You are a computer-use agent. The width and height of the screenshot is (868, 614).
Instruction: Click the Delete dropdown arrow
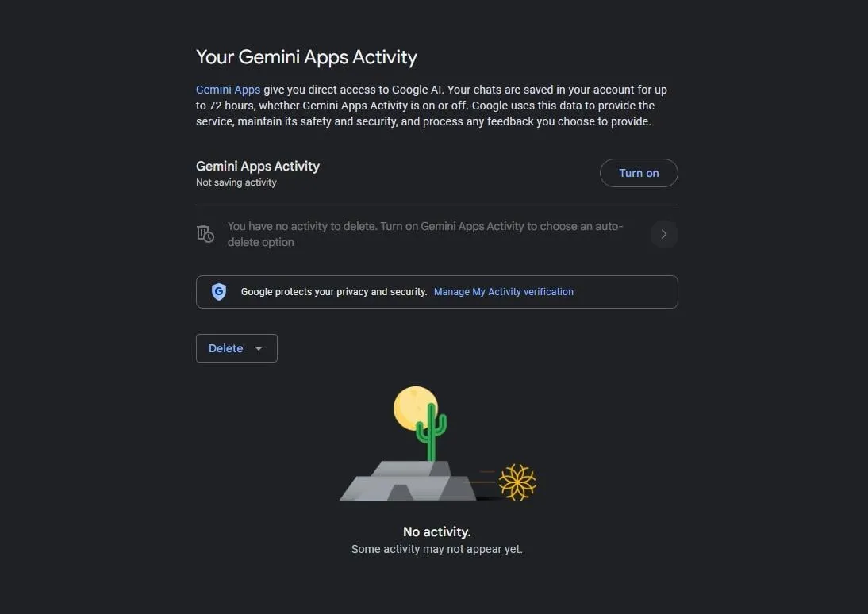click(259, 348)
